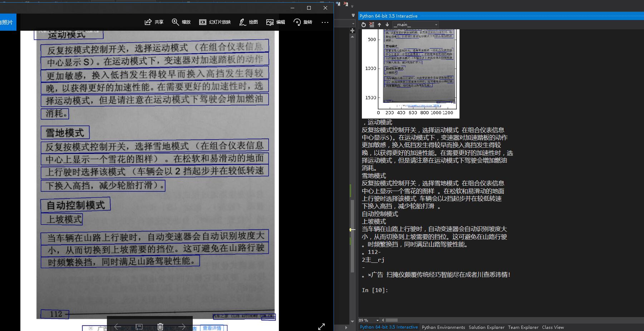The image size is (644, 331).
Task: Clear the interactive window output
Action: coord(372,25)
